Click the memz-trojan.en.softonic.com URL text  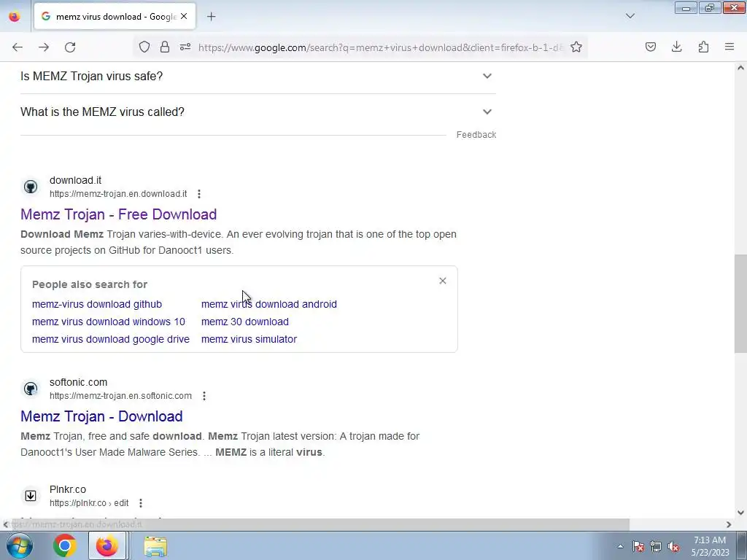pyautogui.click(x=120, y=396)
